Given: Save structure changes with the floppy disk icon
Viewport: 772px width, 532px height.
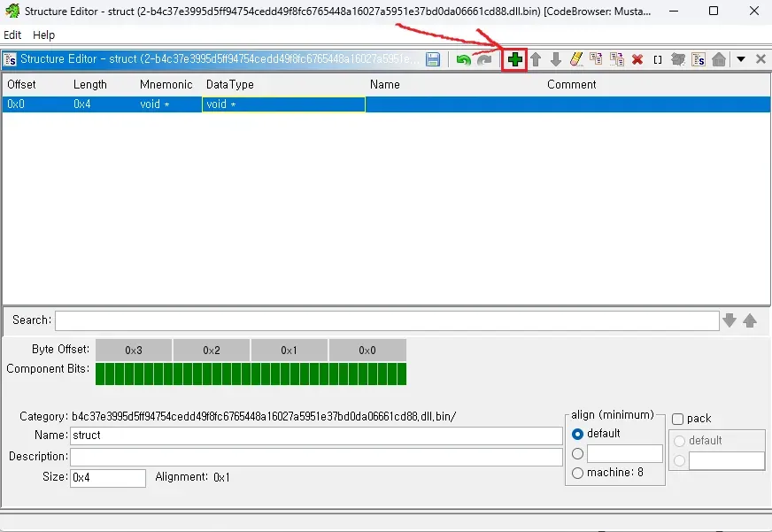Looking at the screenshot, I should (433, 59).
